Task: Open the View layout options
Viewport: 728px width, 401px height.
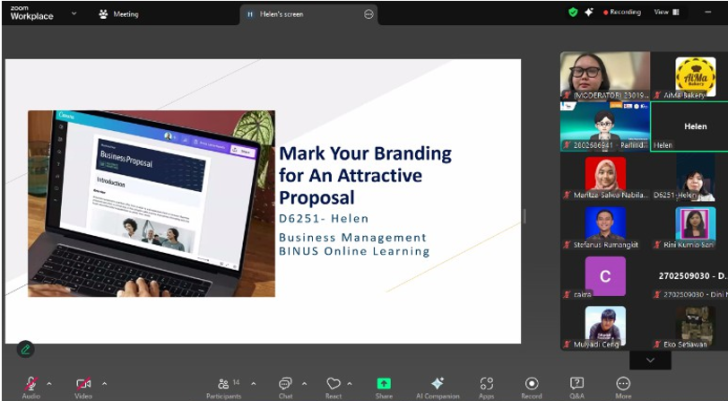Action: click(664, 12)
